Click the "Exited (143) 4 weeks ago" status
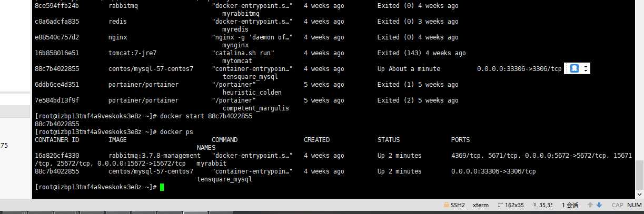644x214 pixels. (421, 53)
